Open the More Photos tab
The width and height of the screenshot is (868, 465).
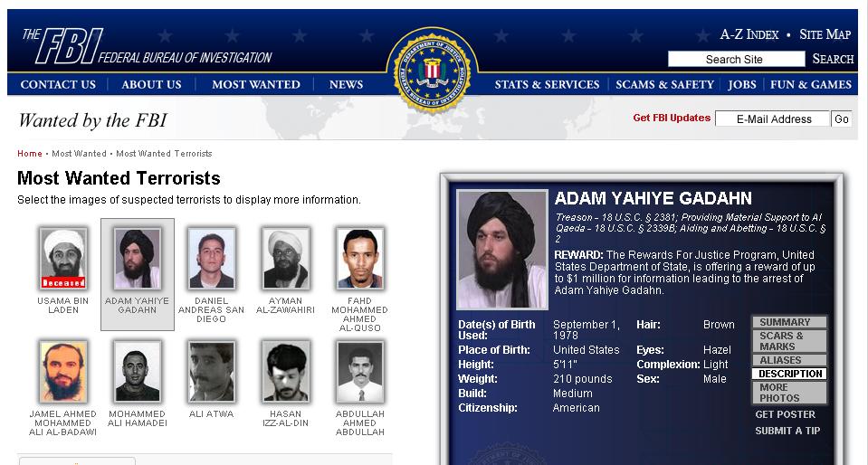[x=789, y=393]
